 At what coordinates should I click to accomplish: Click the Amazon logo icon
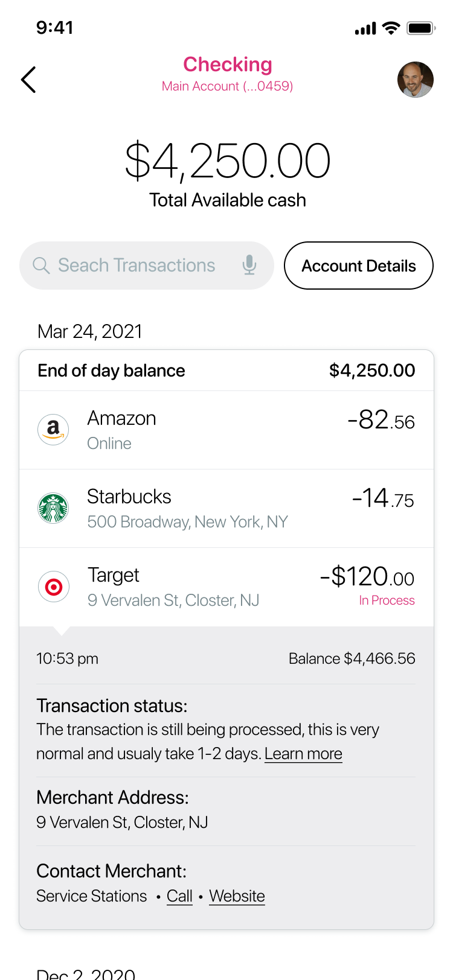pyautogui.click(x=53, y=430)
